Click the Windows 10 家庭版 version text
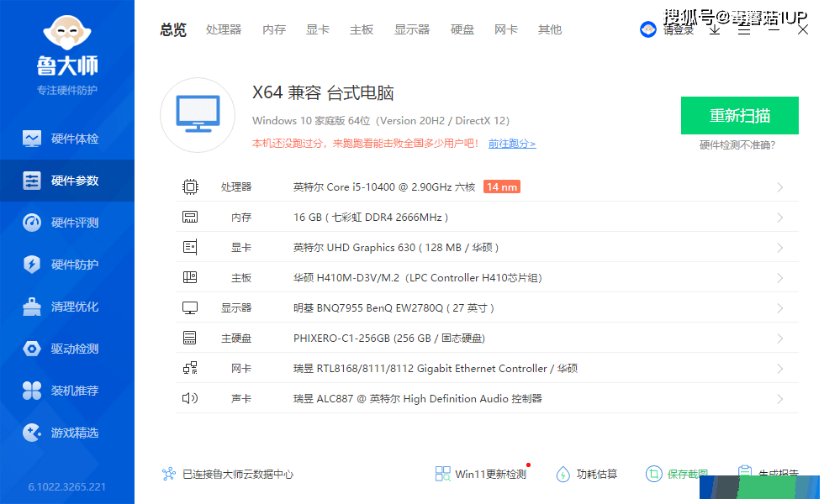 (x=381, y=121)
